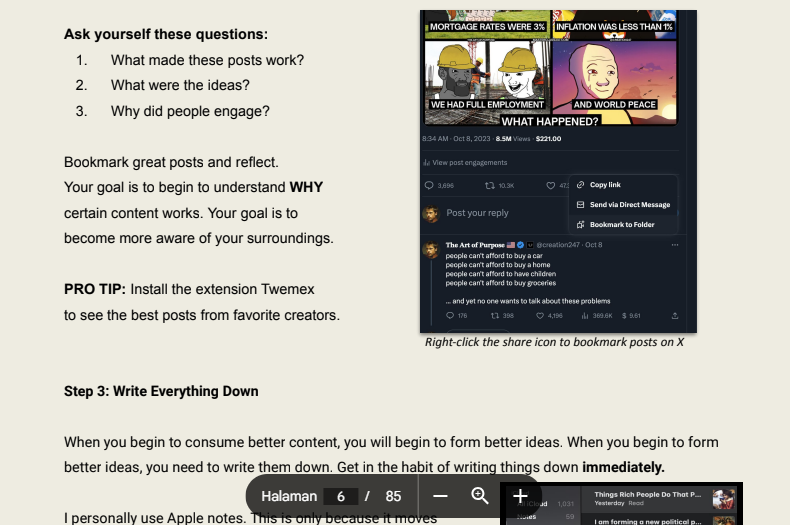790x525 pixels.
Task: Click The Art of Purpose account name
Action: click(x=478, y=244)
